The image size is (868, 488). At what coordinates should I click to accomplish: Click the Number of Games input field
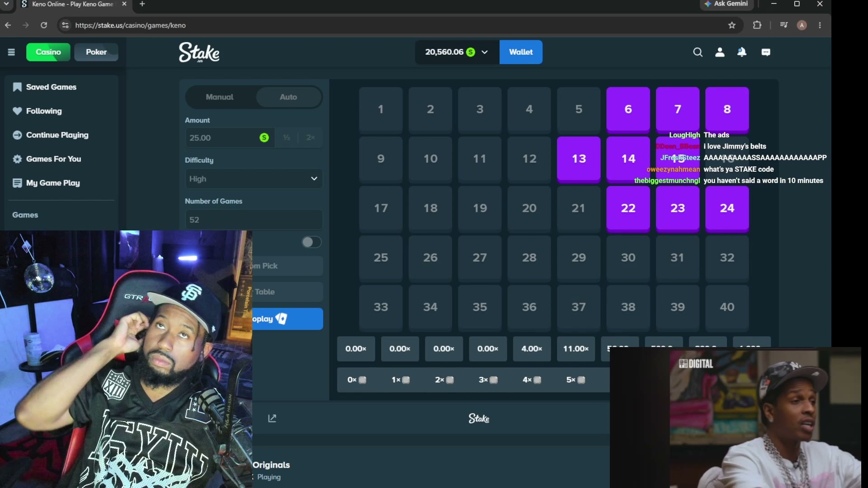[254, 220]
